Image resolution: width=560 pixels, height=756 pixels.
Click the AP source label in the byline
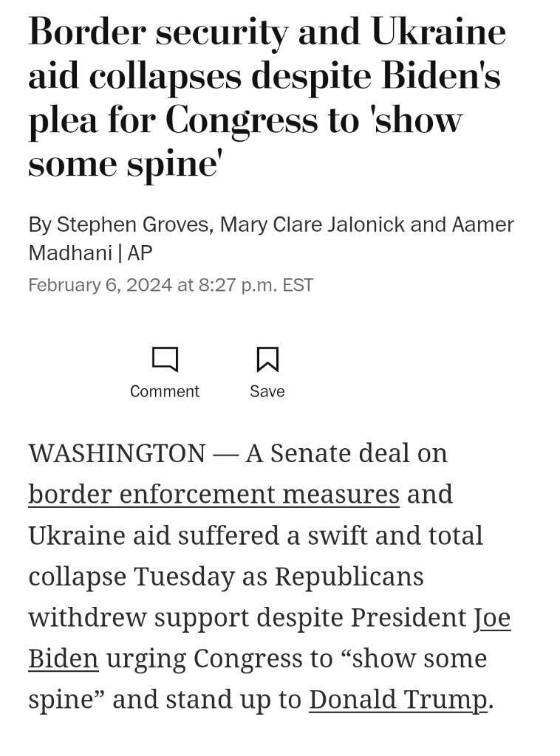click(x=140, y=252)
